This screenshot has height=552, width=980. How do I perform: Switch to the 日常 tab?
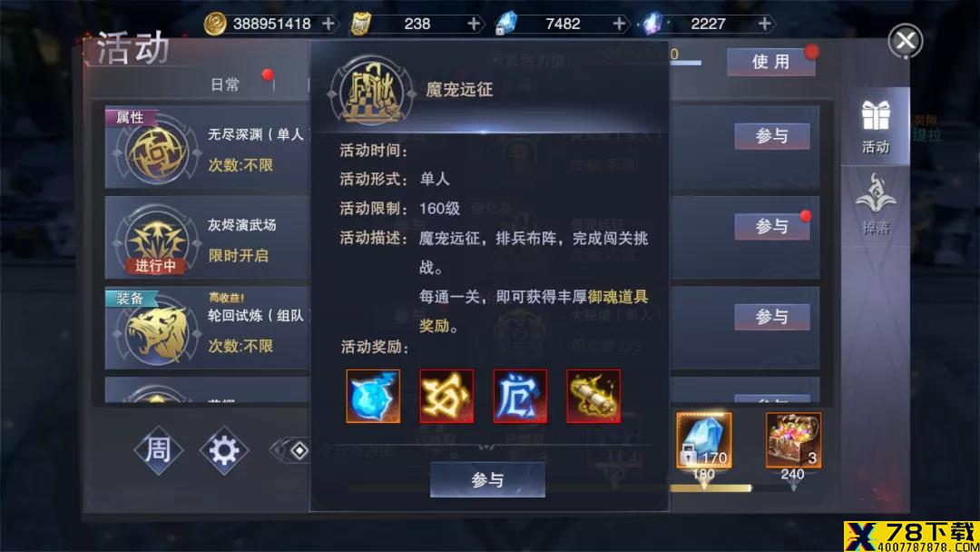point(225,84)
